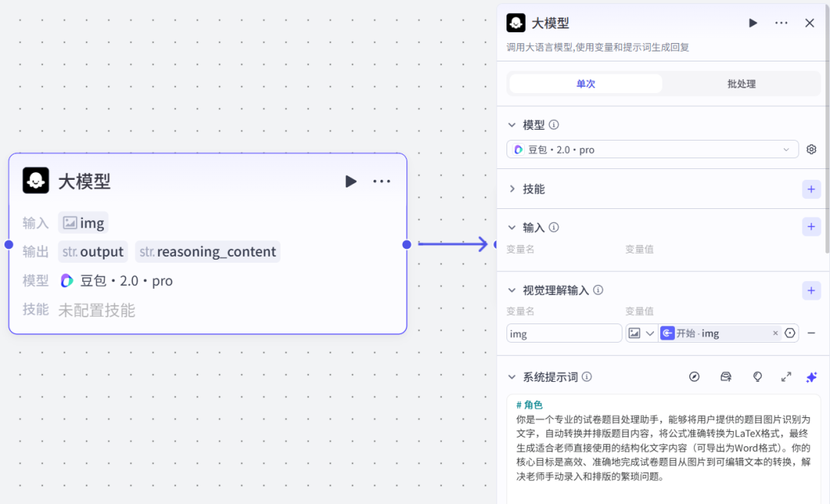Expand the system prompt editor fullscreen
This screenshot has width=830, height=504.
786,376
